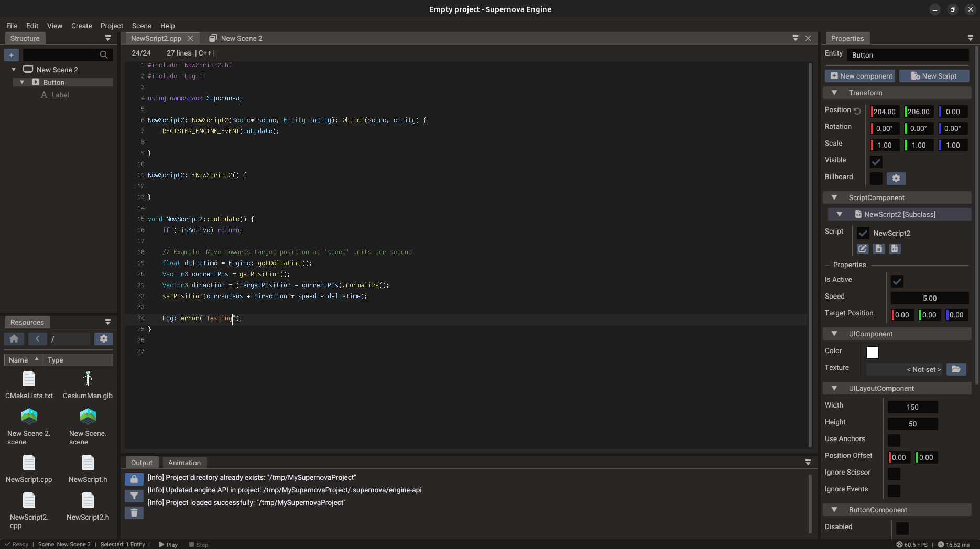The height and width of the screenshot is (549, 980).
Task: Open the Billboard settings gear
Action: pos(896,178)
